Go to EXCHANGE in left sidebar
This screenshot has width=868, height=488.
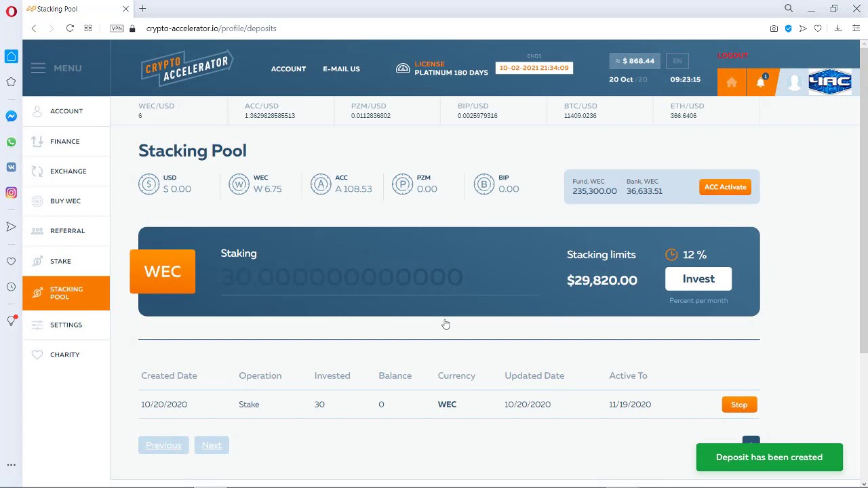(x=66, y=171)
